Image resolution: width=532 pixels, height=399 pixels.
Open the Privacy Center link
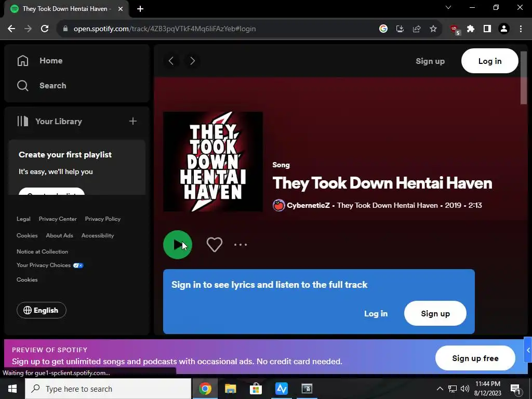point(58,219)
